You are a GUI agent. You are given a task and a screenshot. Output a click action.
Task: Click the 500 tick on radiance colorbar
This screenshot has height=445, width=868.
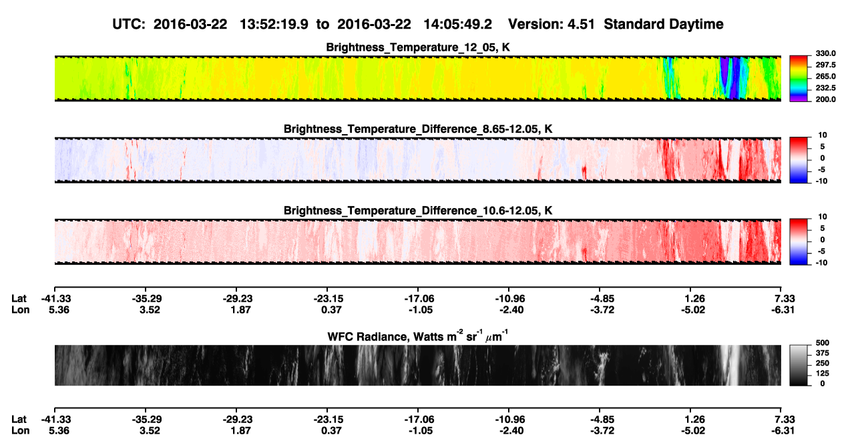click(x=823, y=344)
